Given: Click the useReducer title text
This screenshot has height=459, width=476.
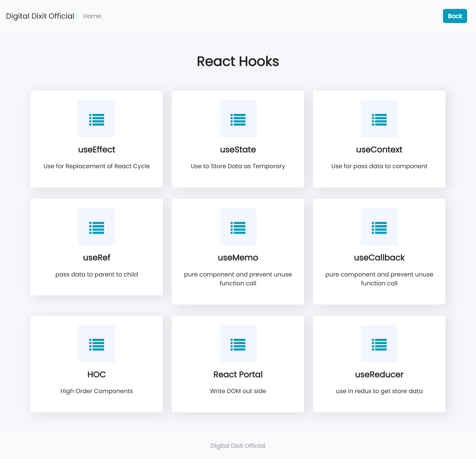Looking at the screenshot, I should (379, 375).
